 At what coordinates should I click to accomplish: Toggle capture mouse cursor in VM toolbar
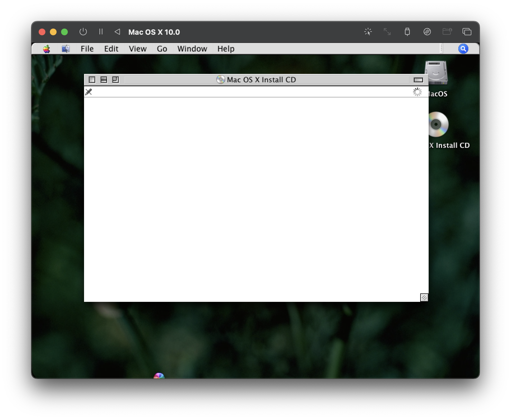pyautogui.click(x=368, y=32)
